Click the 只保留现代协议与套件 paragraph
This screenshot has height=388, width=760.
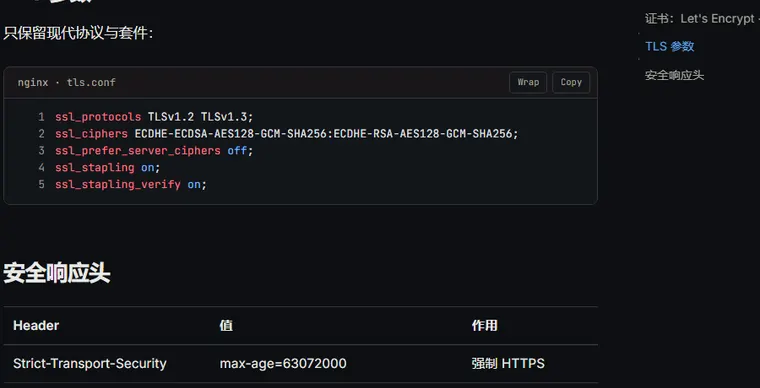[78, 34]
